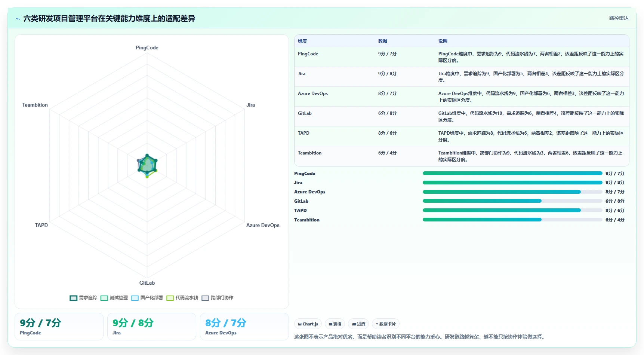Select the PingCode progress bar
This screenshot has height=355, width=644.
coord(512,173)
